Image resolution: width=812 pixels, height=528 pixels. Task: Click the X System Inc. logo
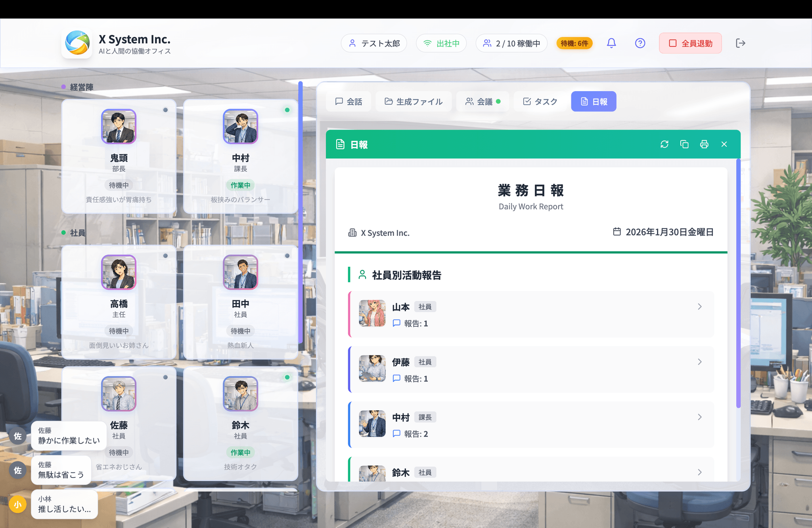[x=77, y=43]
